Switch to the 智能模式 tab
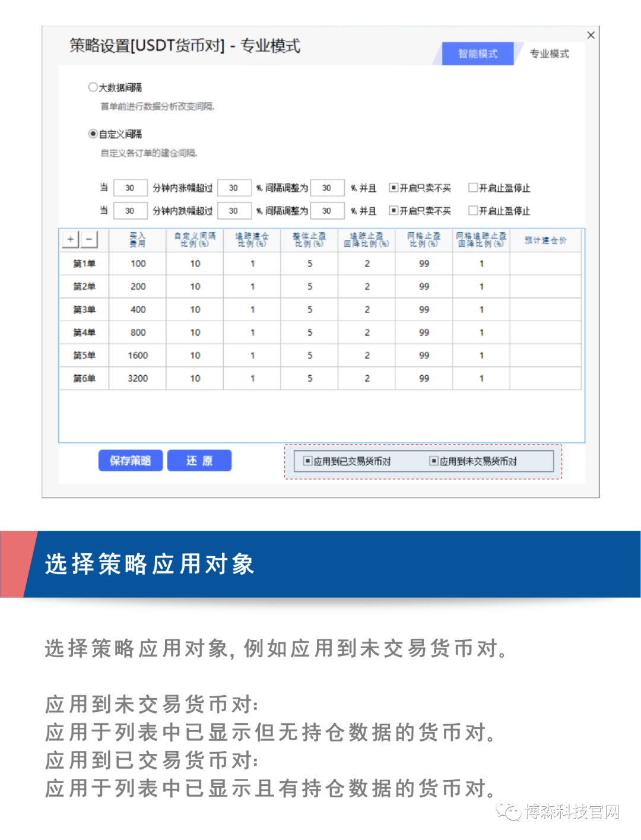The width and height of the screenshot is (641, 840). click(x=477, y=53)
